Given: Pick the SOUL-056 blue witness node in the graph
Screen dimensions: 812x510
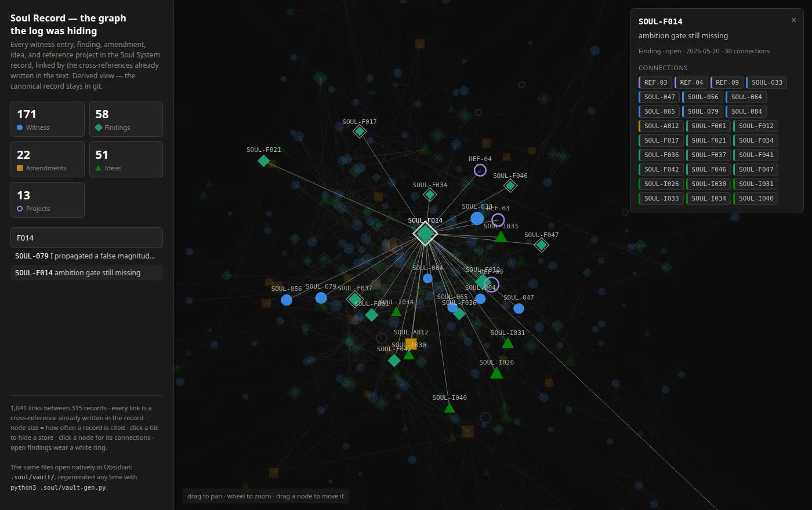Looking at the screenshot, I should click(287, 300).
